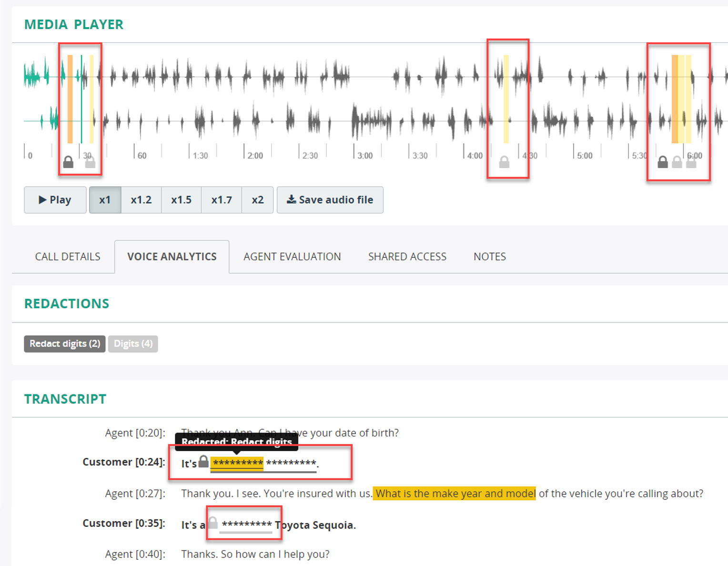This screenshot has width=728, height=566.
Task: Open the Notes tab
Action: tap(489, 256)
